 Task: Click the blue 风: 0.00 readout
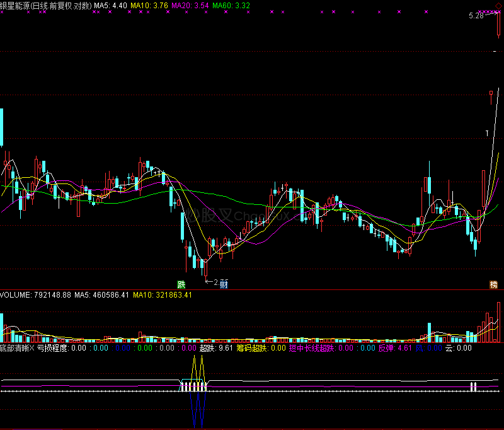(429, 348)
